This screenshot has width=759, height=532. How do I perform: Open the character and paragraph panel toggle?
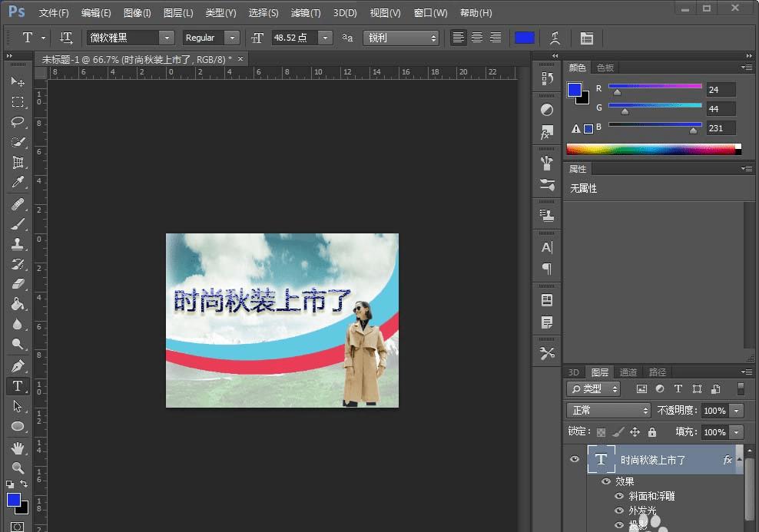click(586, 38)
